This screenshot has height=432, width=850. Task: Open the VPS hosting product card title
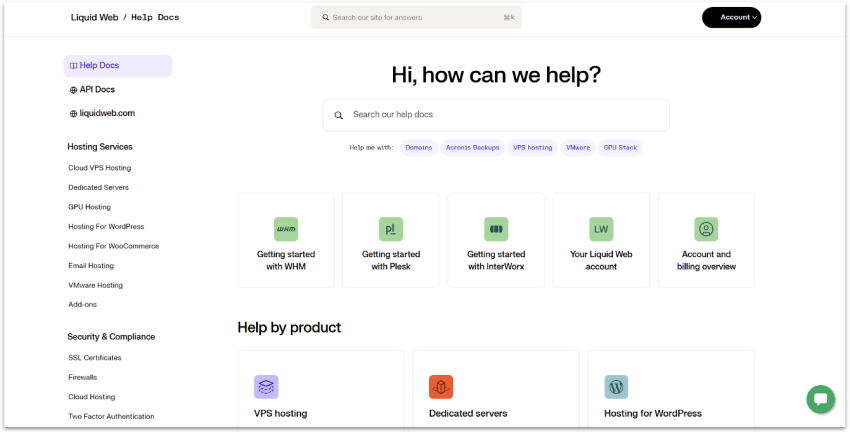coord(281,414)
